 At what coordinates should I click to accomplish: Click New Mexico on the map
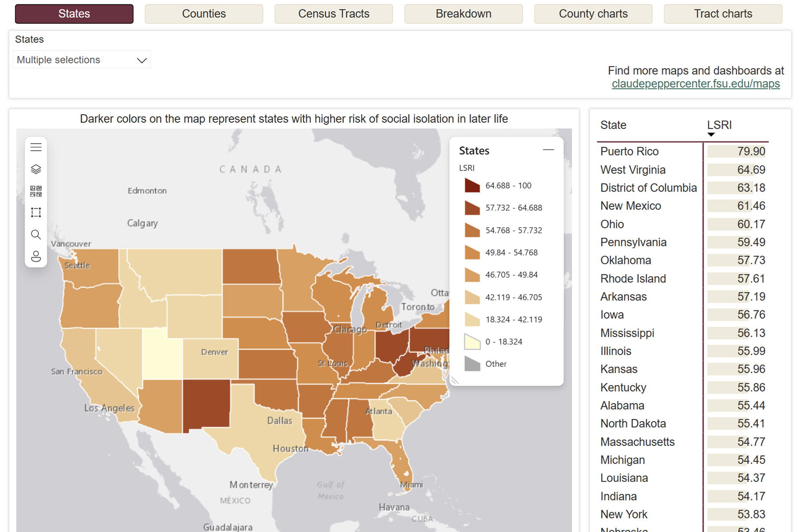tap(207, 403)
